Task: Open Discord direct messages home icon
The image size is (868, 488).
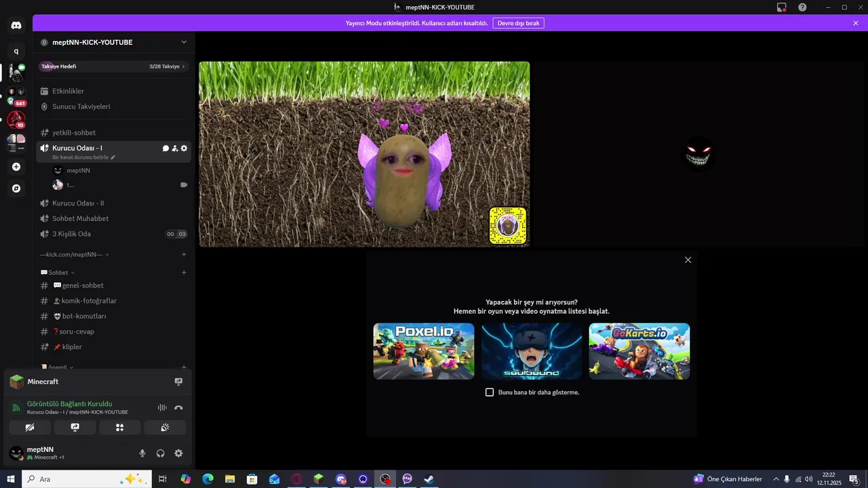Action: 16,26
